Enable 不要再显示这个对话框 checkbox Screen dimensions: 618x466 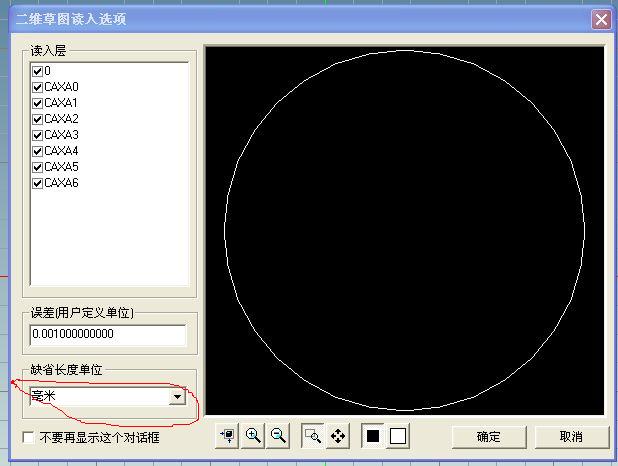(28, 438)
